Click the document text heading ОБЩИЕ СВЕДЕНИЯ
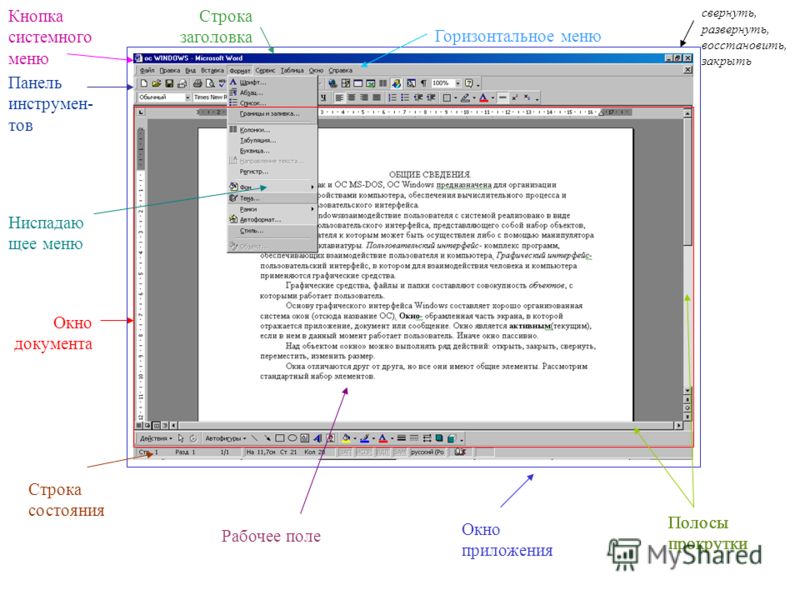Image resolution: width=800 pixels, height=600 pixels. pos(430,174)
